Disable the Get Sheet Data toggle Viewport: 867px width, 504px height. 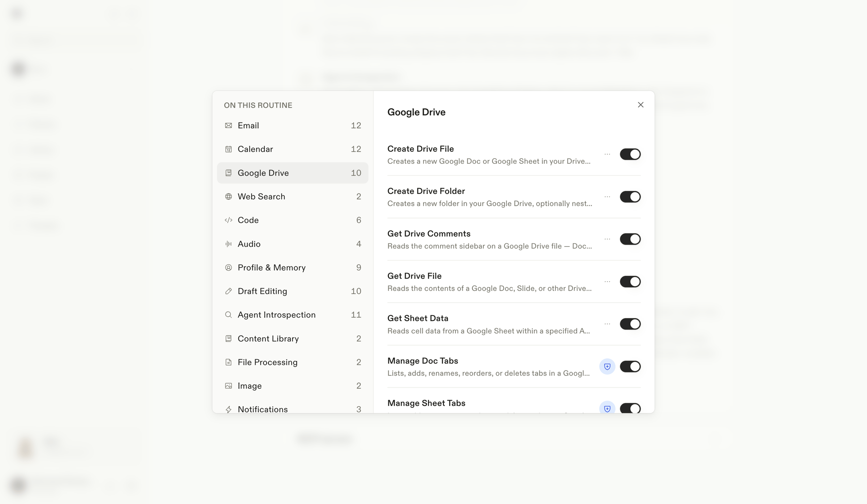click(630, 324)
